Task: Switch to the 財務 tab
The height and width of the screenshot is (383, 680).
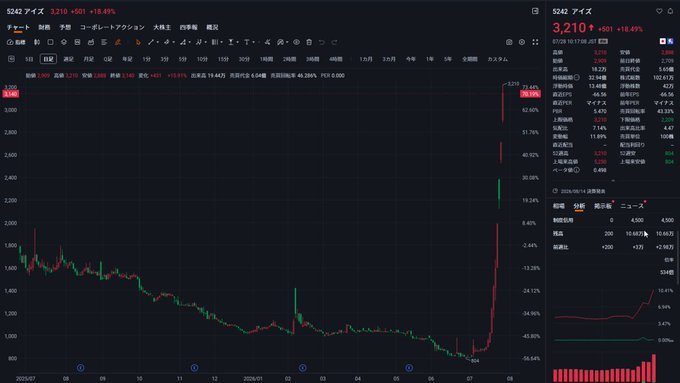Action: pos(44,27)
